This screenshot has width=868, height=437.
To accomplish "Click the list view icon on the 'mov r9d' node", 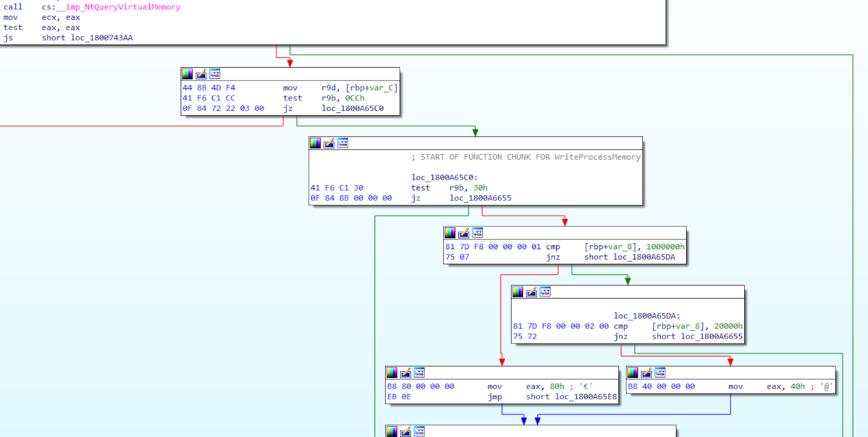I will click(x=215, y=74).
